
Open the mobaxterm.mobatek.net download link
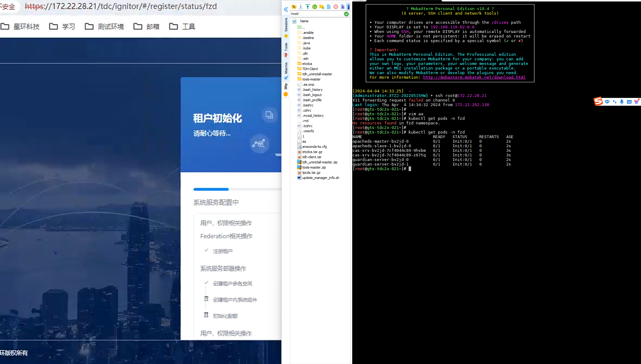pyautogui.click(x=474, y=77)
